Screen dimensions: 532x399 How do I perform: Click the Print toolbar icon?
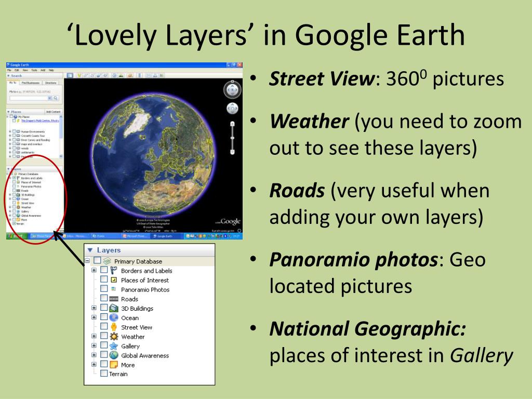coord(155,76)
